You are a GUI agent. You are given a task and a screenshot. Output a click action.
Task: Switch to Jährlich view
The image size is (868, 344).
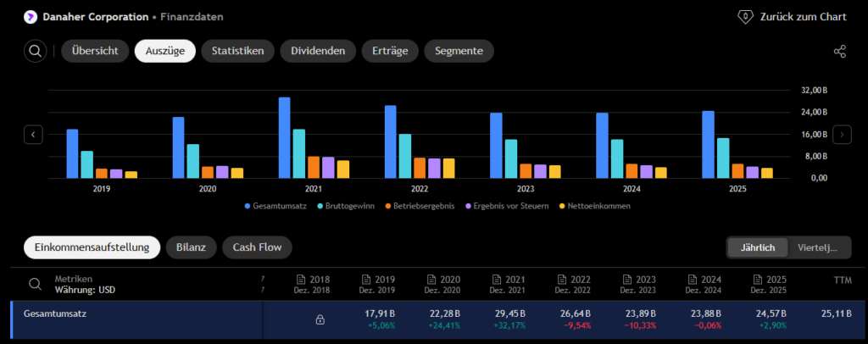[758, 247]
